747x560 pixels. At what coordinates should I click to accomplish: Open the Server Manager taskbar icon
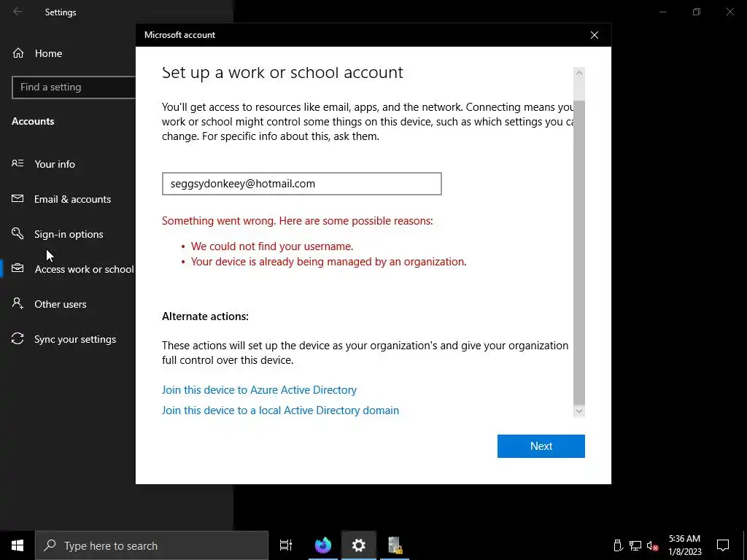(395, 545)
